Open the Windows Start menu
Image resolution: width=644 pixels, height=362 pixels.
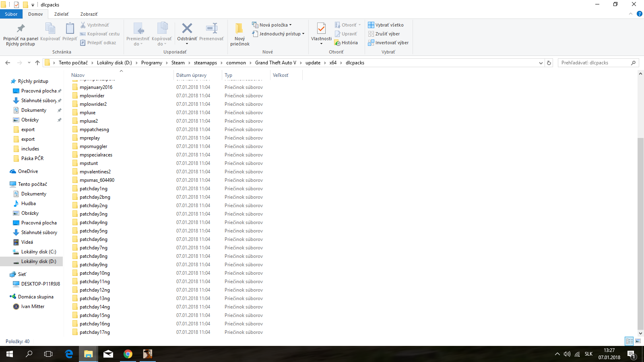10,354
